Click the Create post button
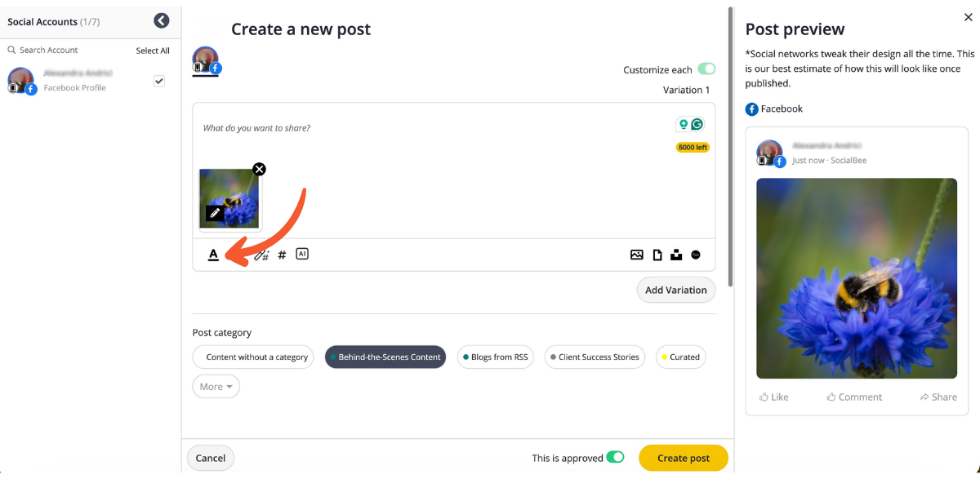980x479 pixels. pyautogui.click(x=683, y=458)
